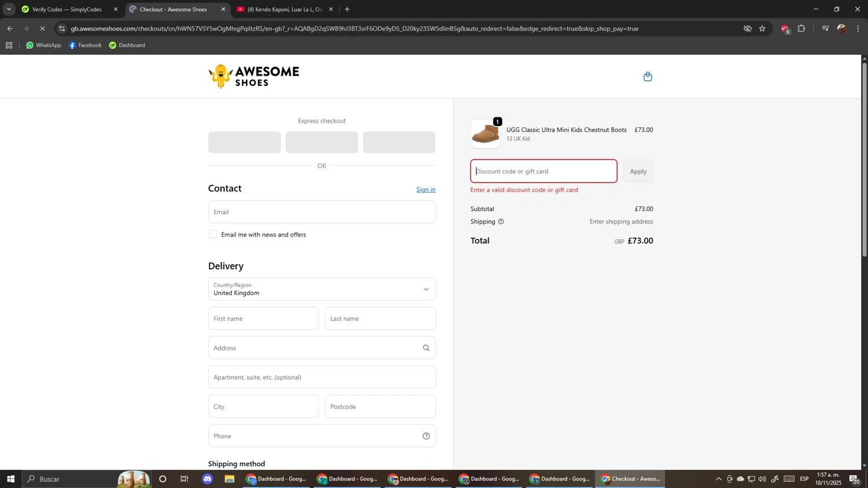Image resolution: width=868 pixels, height=488 pixels.
Task: Click the Windows search box Buscar
Action: pos(87,479)
